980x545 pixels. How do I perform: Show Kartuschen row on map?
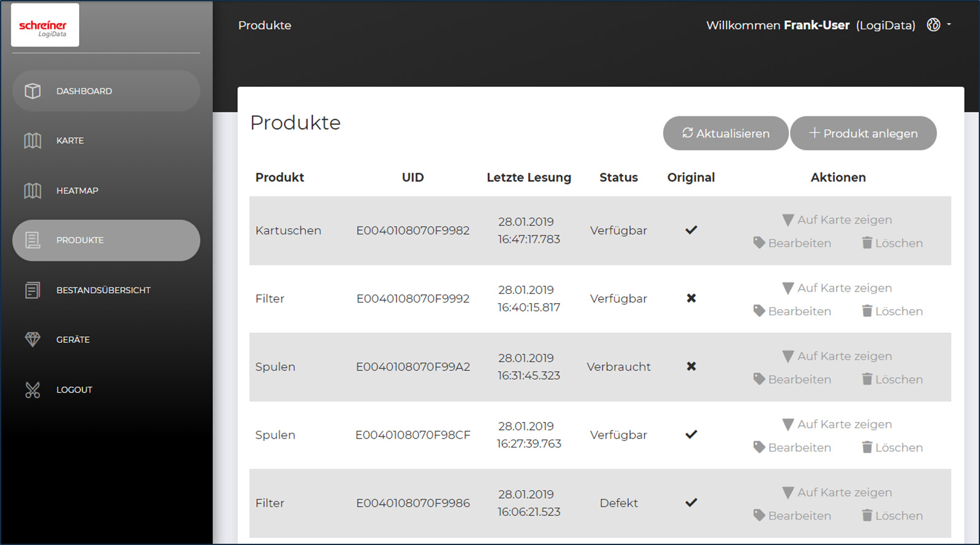coord(837,220)
